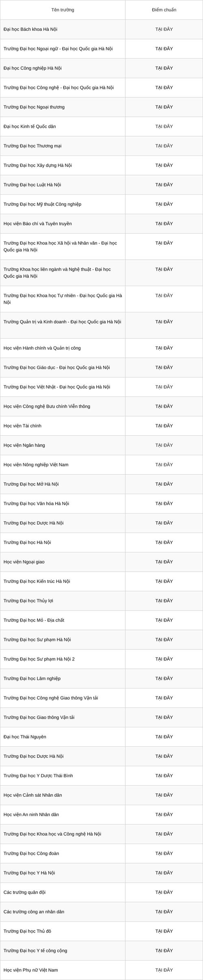This screenshot has width=203, height=980.
Task: Click TẠI ĐÂY for Học viện Phụ nữ Việt Nam
Action: (x=164, y=970)
